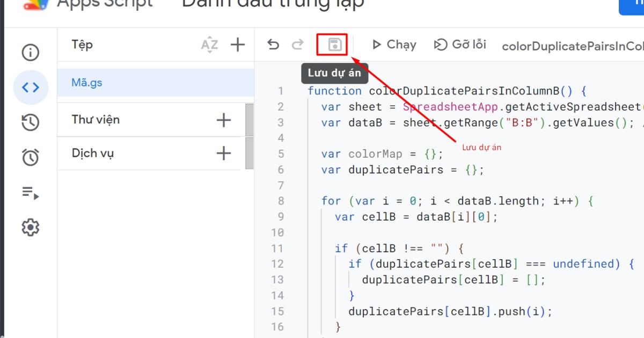This screenshot has height=338, width=644.
Task: Open the project Overview panel
Action: (30, 53)
